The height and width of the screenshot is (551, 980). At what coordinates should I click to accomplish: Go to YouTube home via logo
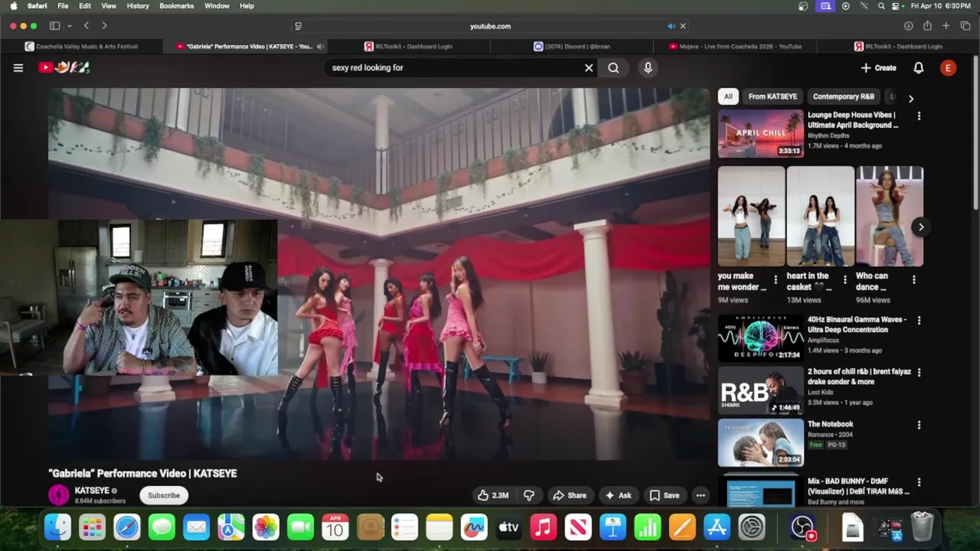point(64,67)
